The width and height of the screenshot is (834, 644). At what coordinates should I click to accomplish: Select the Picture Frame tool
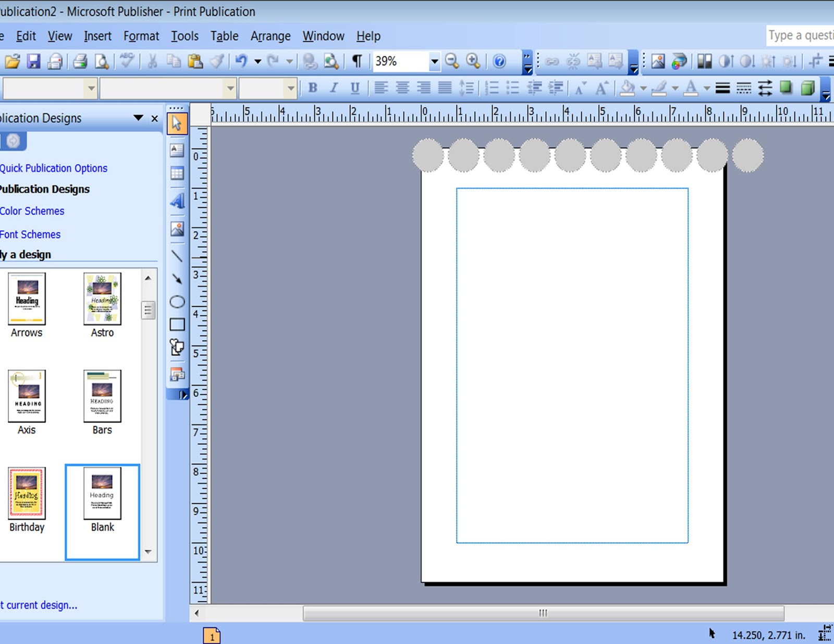pos(177,227)
